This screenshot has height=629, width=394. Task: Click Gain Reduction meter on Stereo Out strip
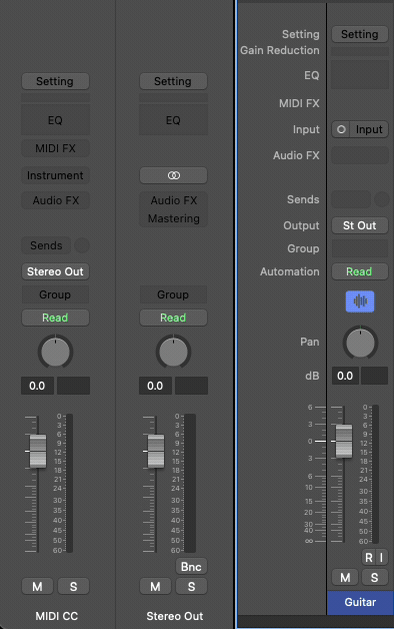point(173,98)
